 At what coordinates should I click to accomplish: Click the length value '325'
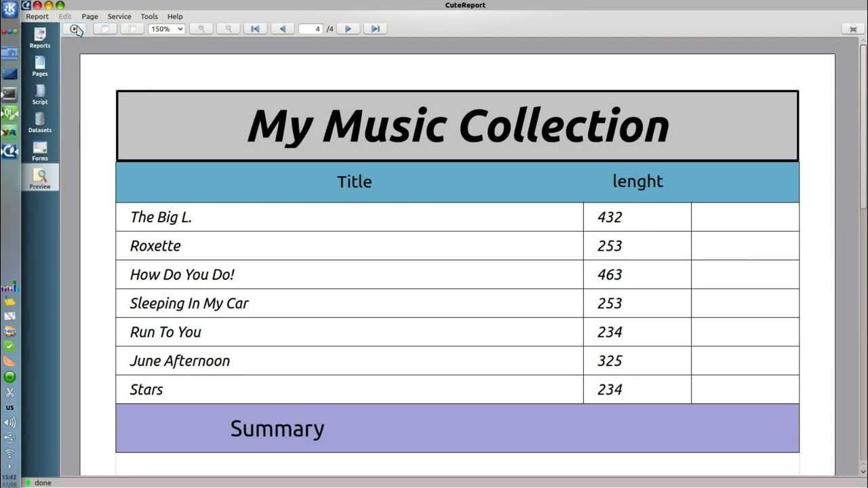point(610,361)
